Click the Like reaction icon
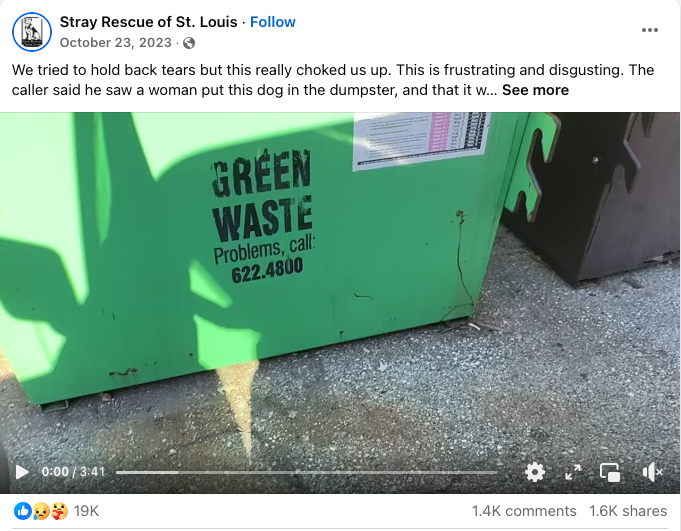The height and width of the screenshot is (531, 681). pyautogui.click(x=22, y=511)
